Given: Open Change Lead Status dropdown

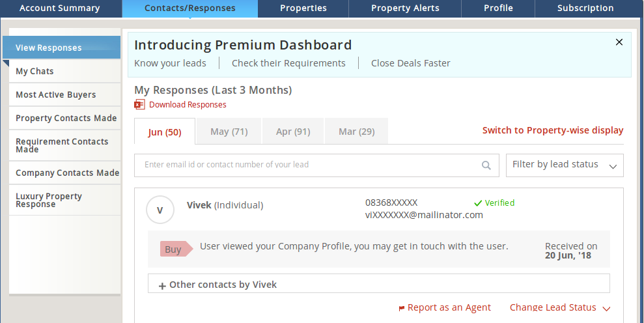Looking at the screenshot, I should [x=560, y=308].
